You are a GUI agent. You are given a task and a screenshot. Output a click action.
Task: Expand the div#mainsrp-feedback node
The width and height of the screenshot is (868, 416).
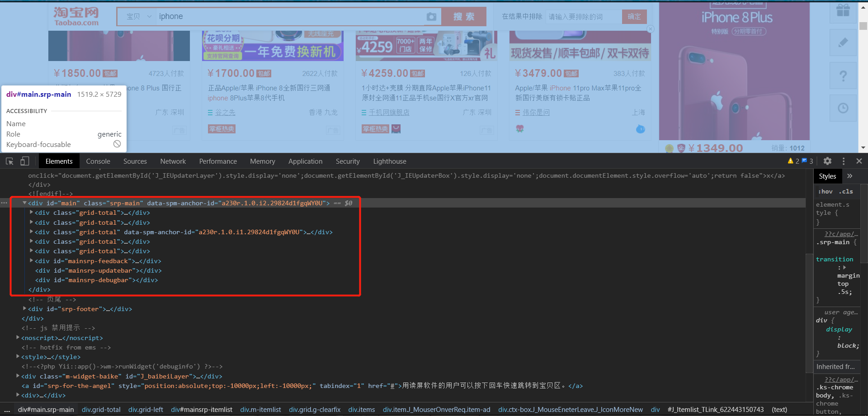31,261
